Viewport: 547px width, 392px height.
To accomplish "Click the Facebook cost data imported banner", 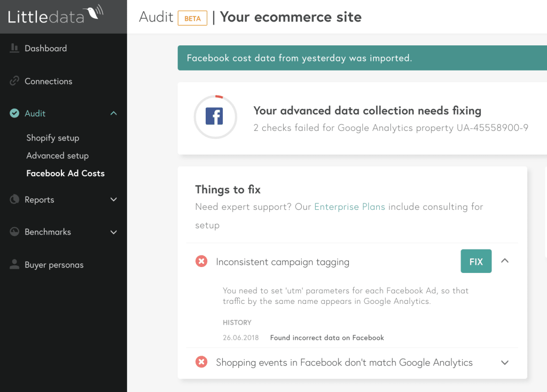I will 362,58.
